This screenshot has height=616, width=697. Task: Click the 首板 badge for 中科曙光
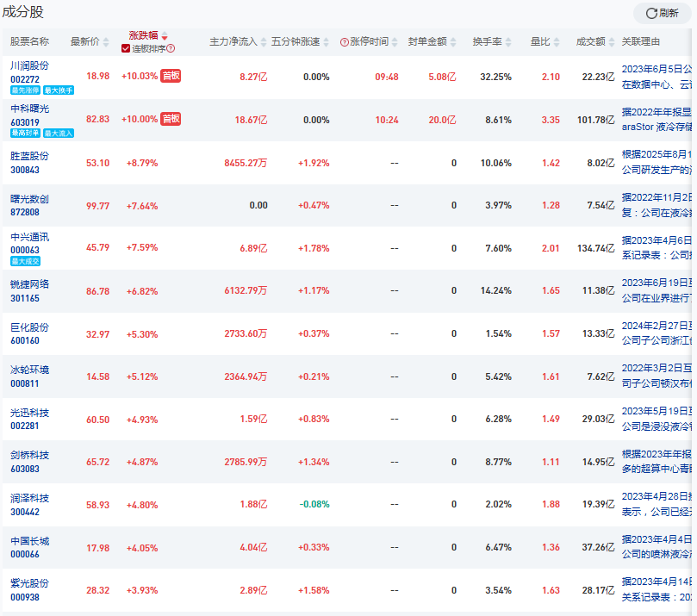tap(171, 119)
